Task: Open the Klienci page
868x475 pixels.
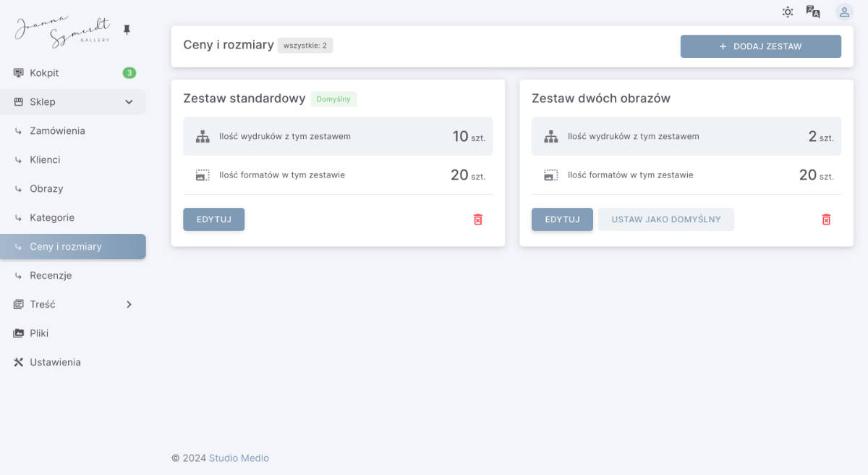Action: 73,160
